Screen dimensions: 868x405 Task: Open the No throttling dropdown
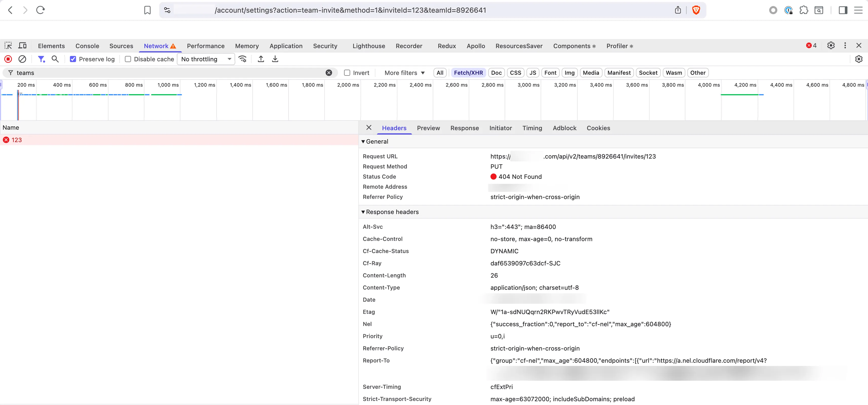click(206, 59)
